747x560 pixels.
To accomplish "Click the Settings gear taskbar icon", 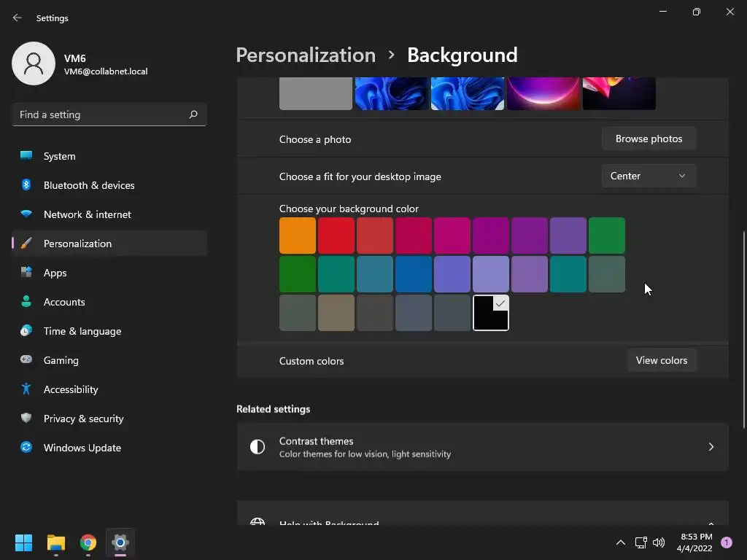I will click(120, 542).
